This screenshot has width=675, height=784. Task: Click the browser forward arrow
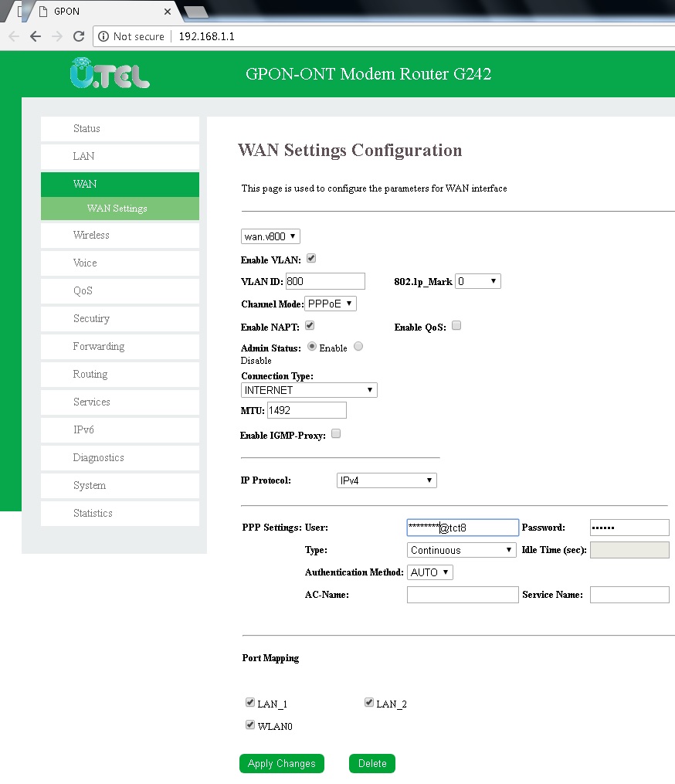tap(56, 36)
